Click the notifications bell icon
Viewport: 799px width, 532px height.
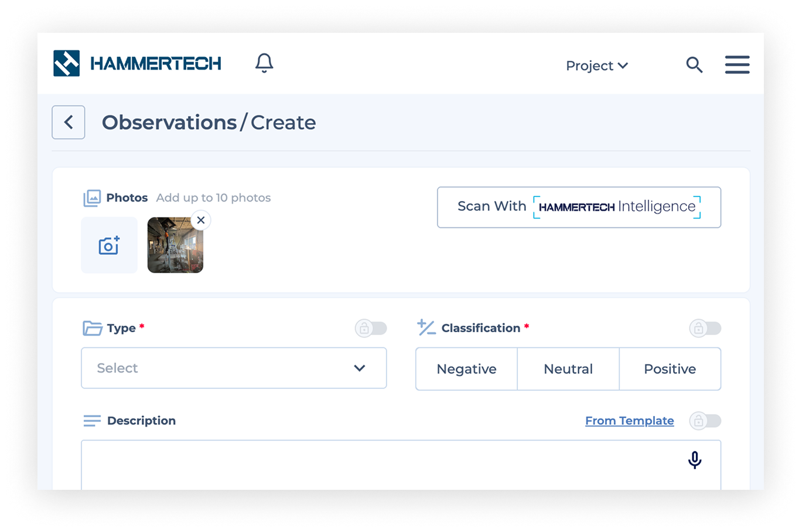pos(264,63)
